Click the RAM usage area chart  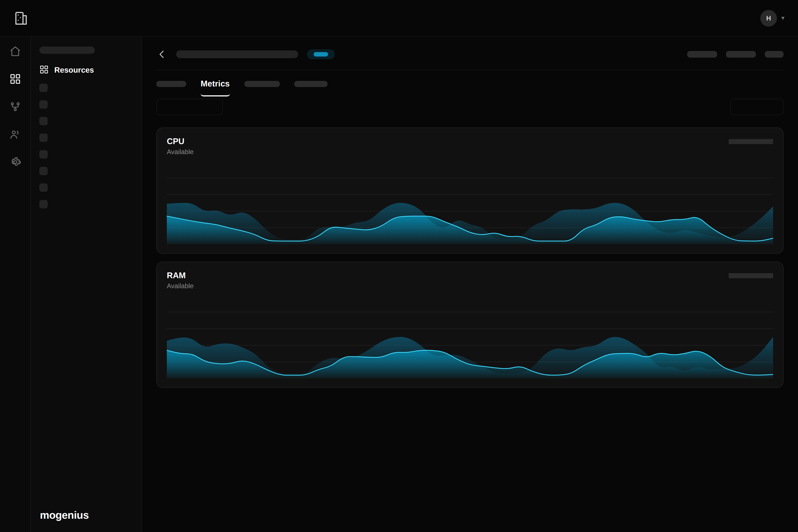click(x=470, y=344)
